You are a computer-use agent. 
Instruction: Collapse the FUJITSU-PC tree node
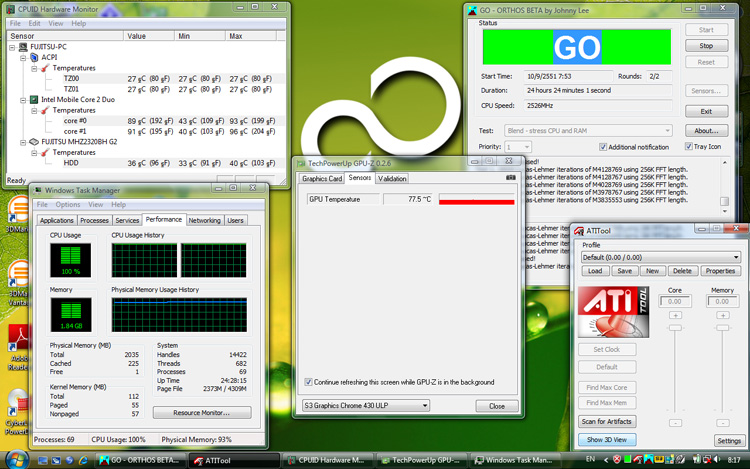coord(12,47)
